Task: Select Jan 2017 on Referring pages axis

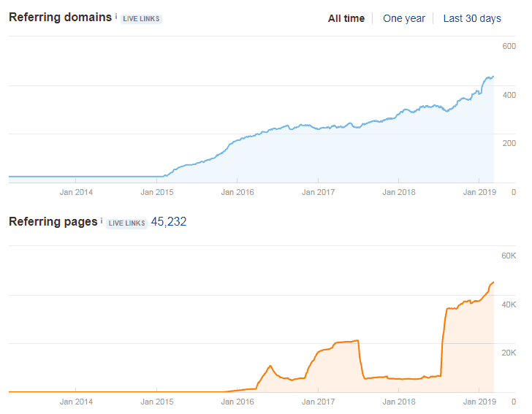Action: click(317, 402)
